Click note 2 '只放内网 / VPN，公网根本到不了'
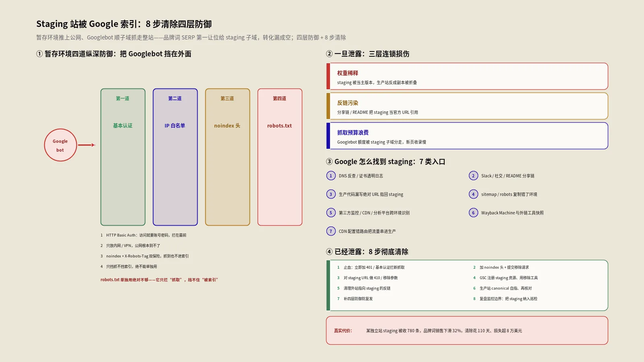The image size is (644, 362). pos(133,246)
